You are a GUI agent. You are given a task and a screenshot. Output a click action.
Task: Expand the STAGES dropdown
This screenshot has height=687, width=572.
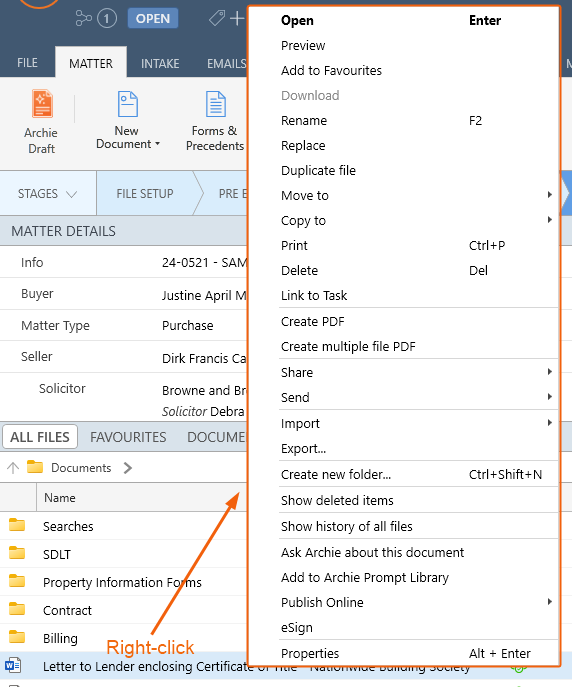coord(47,194)
